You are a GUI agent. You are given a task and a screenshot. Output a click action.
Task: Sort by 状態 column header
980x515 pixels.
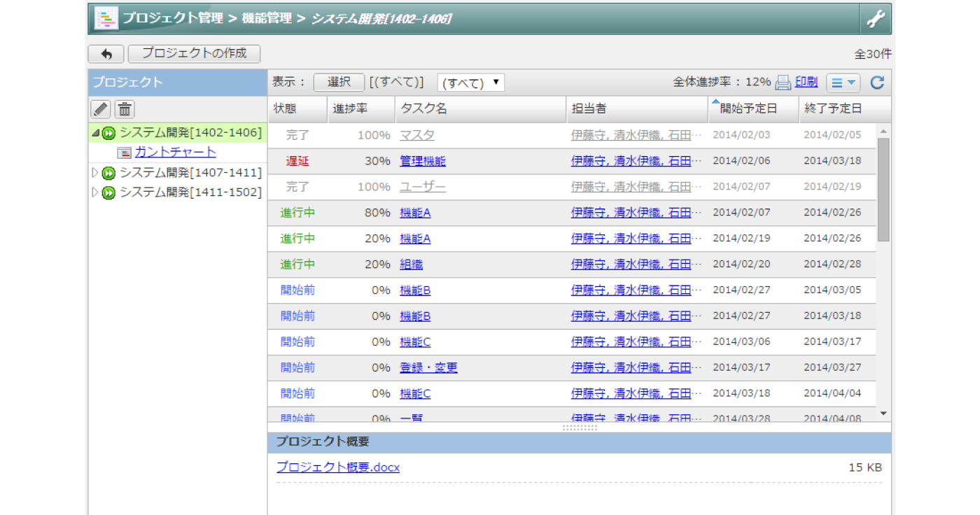tap(298, 109)
